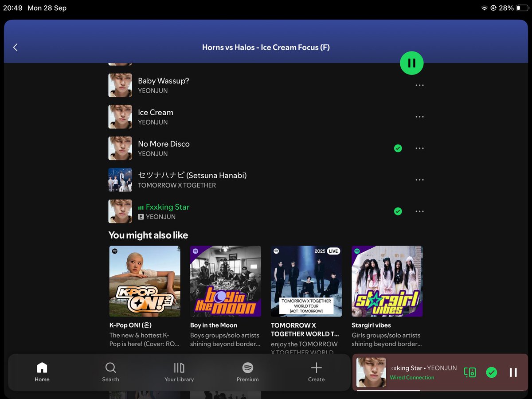This screenshot has width=532, height=399.
Task: Tap the battery indicator in status bar
Action: 521,8
